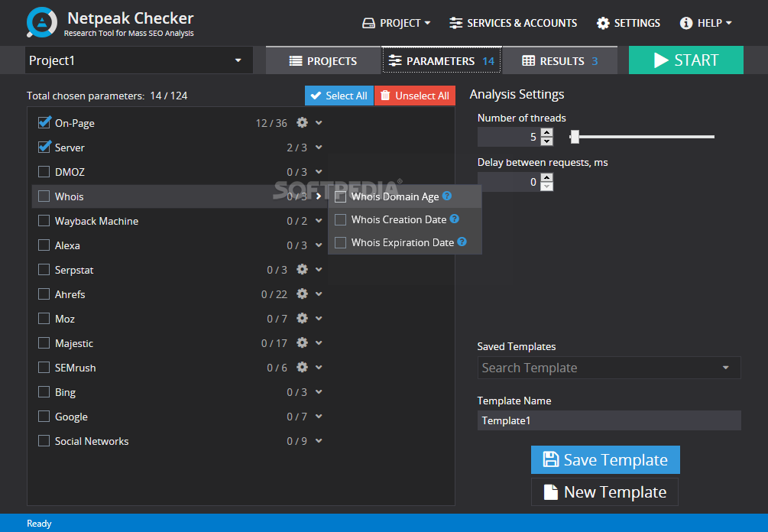
Task: Open Moz settings gear icon
Action: click(x=302, y=319)
